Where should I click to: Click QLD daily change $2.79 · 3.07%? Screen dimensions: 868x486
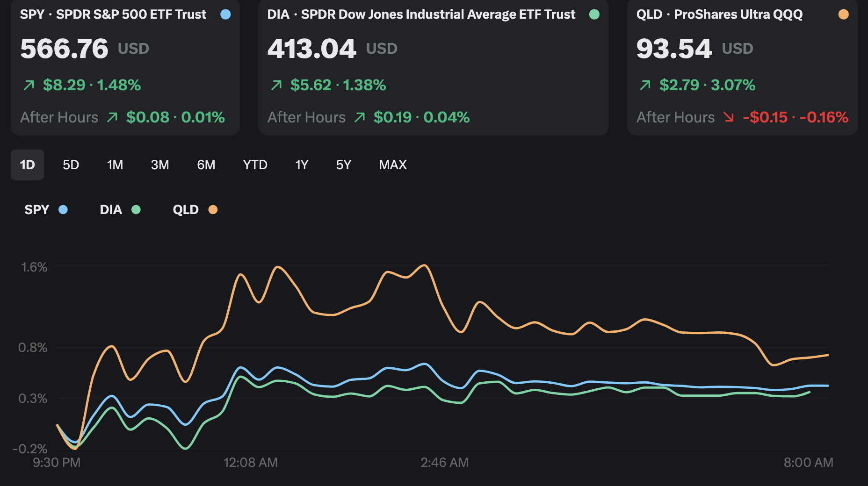click(x=707, y=85)
